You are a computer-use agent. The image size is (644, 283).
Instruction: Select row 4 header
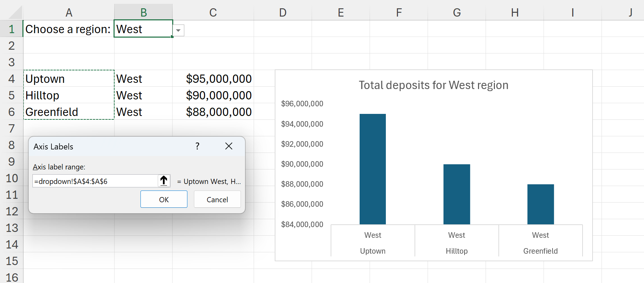tap(11, 79)
